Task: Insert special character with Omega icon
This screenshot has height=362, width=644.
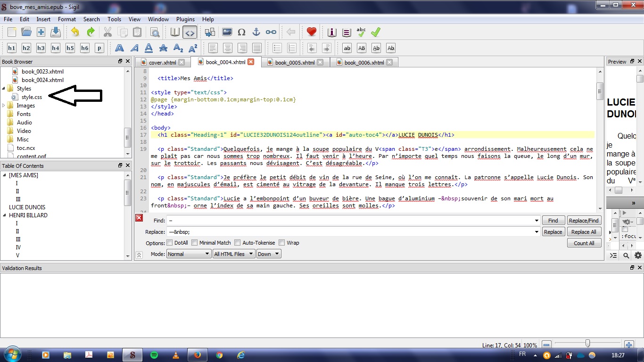Action: 241,33
